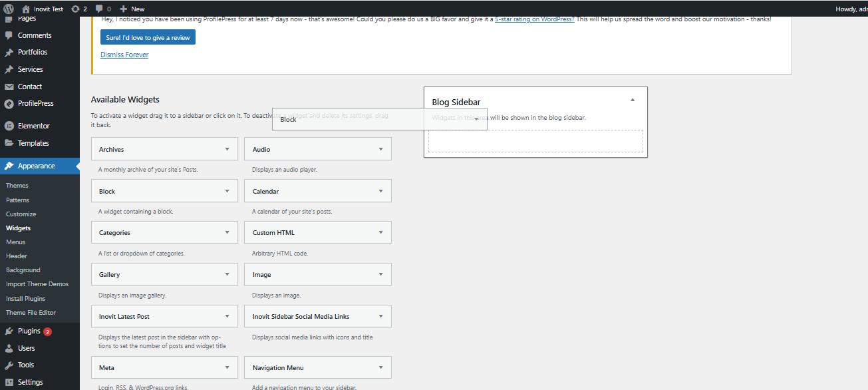Click the Dismiss Forever link
The width and height of the screenshot is (868, 390).
click(x=124, y=55)
